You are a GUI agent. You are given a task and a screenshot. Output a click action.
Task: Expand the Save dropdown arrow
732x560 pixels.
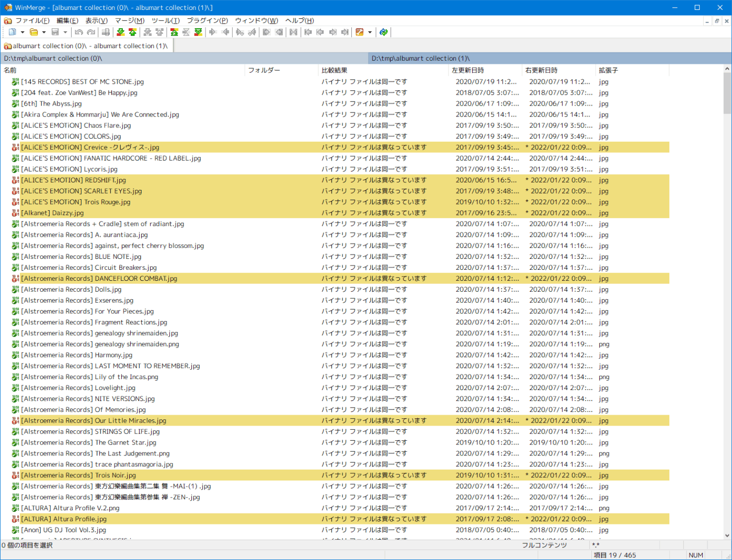pyautogui.click(x=65, y=32)
